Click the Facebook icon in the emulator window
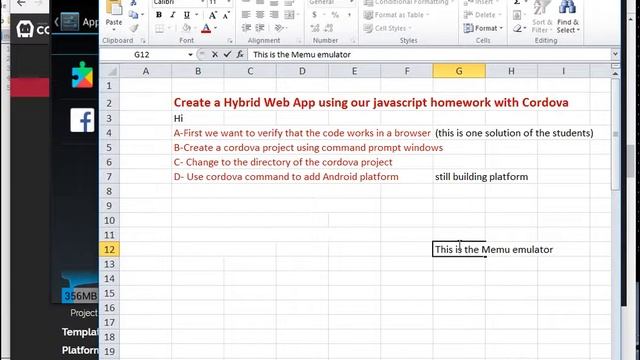 point(82,120)
